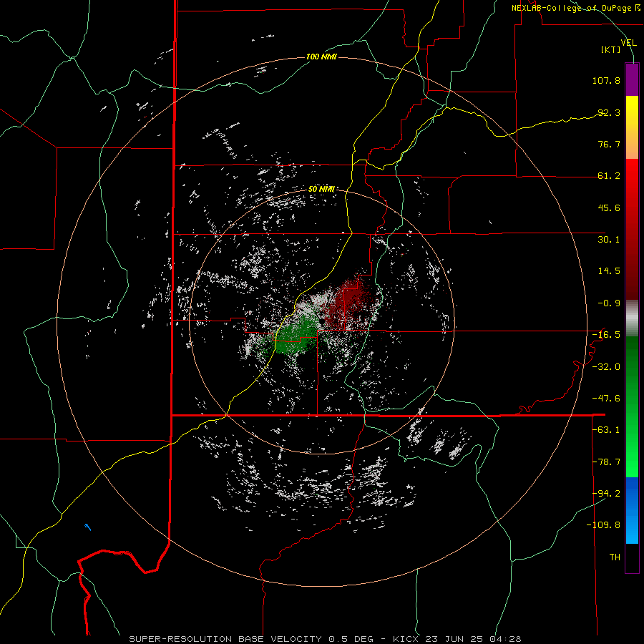644x644 pixels.
Task: Click the -47.6 scale value
Action: [x=606, y=399]
